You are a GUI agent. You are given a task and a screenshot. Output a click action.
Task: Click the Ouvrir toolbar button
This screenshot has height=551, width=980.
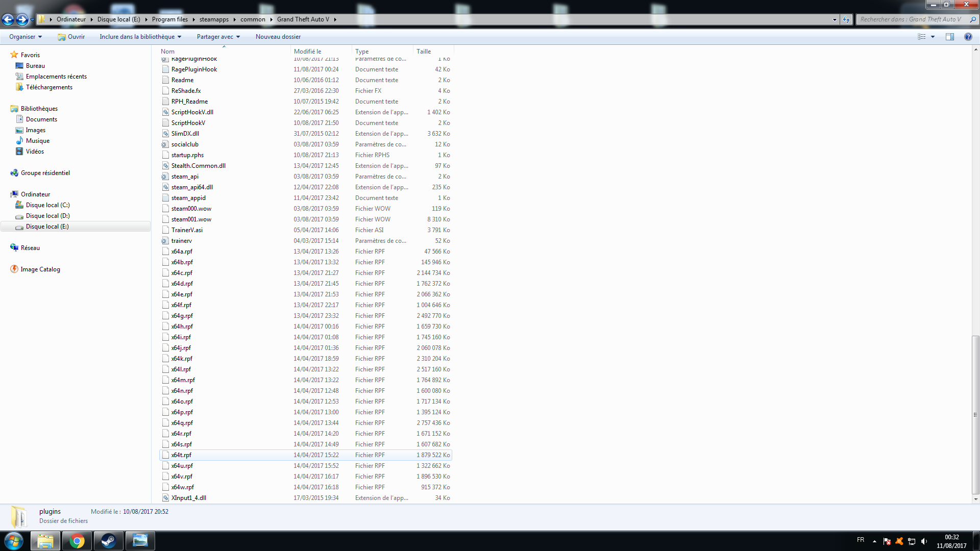[x=71, y=37]
